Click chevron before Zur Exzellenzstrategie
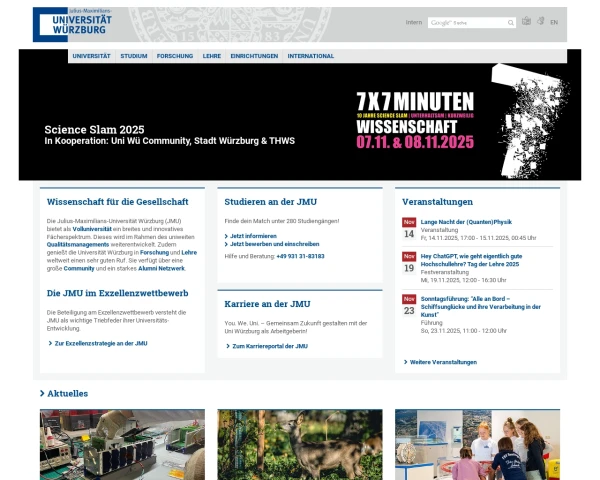 click(x=50, y=343)
